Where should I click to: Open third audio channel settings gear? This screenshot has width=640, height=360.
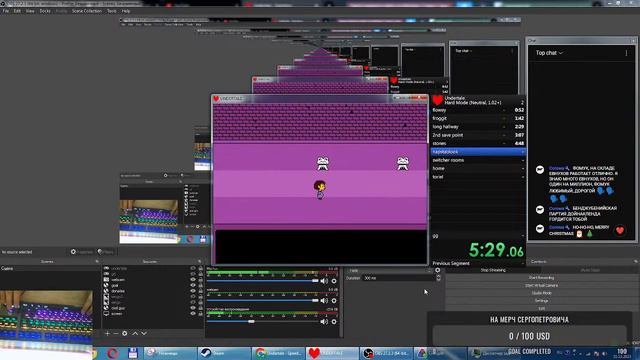pyautogui.click(x=334, y=322)
